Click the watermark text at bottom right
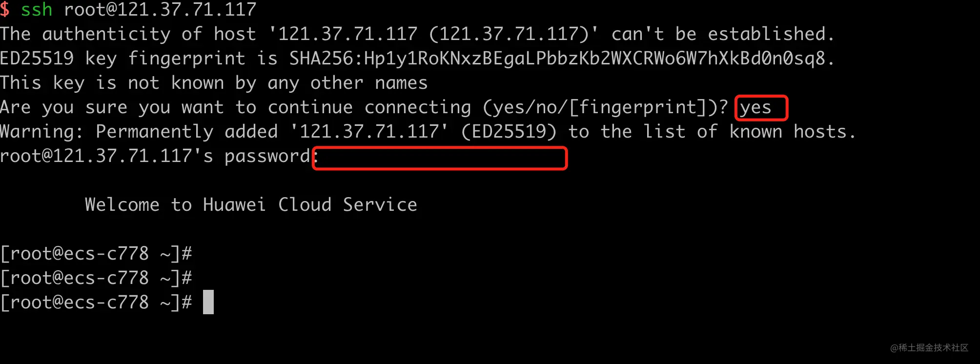This screenshot has height=364, width=980. pyautogui.click(x=929, y=348)
